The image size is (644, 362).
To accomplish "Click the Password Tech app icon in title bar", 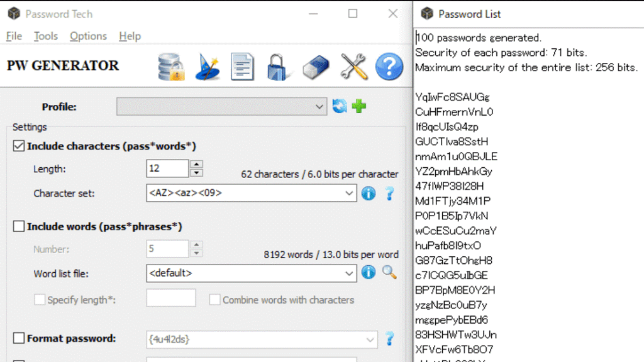I will pyautogui.click(x=14, y=14).
